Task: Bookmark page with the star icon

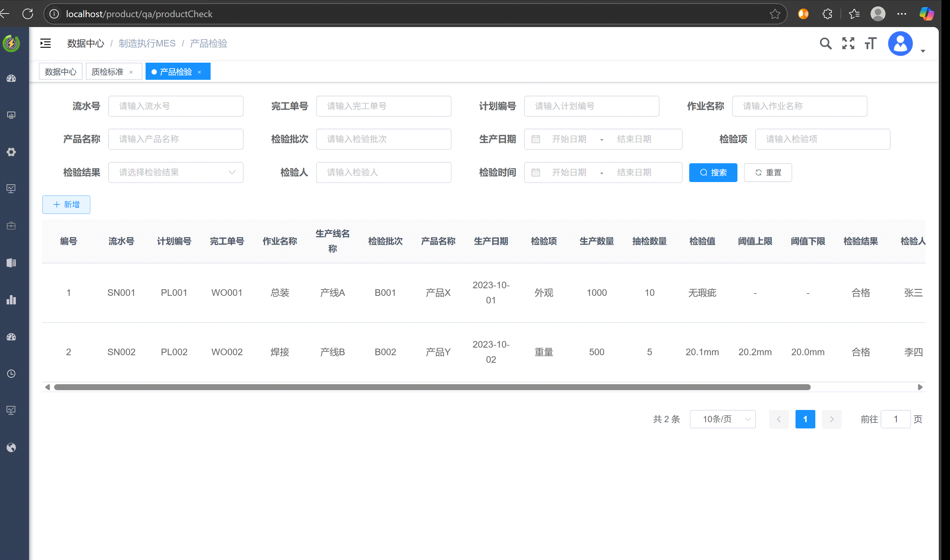Action: click(775, 14)
